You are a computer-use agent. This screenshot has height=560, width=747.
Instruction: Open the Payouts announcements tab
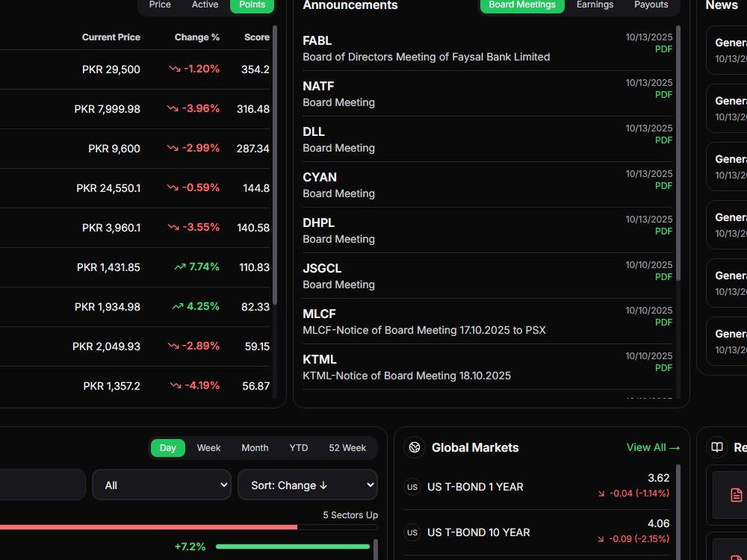[x=651, y=4]
